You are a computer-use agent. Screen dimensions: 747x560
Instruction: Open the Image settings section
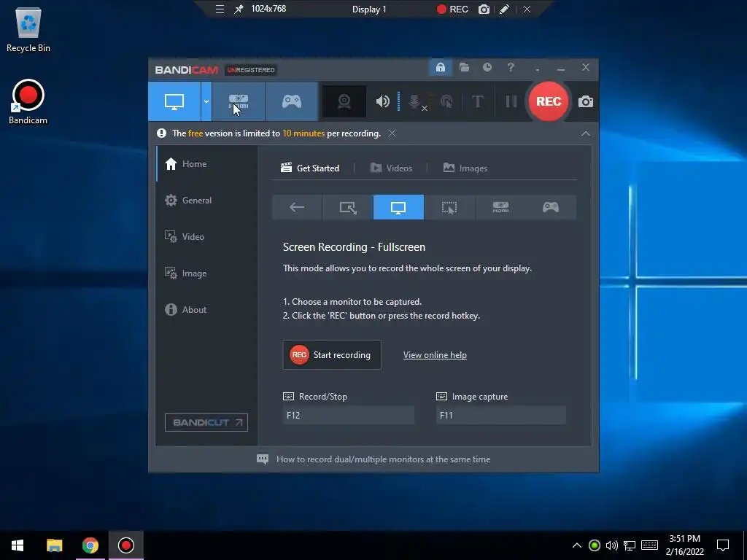(x=206, y=273)
